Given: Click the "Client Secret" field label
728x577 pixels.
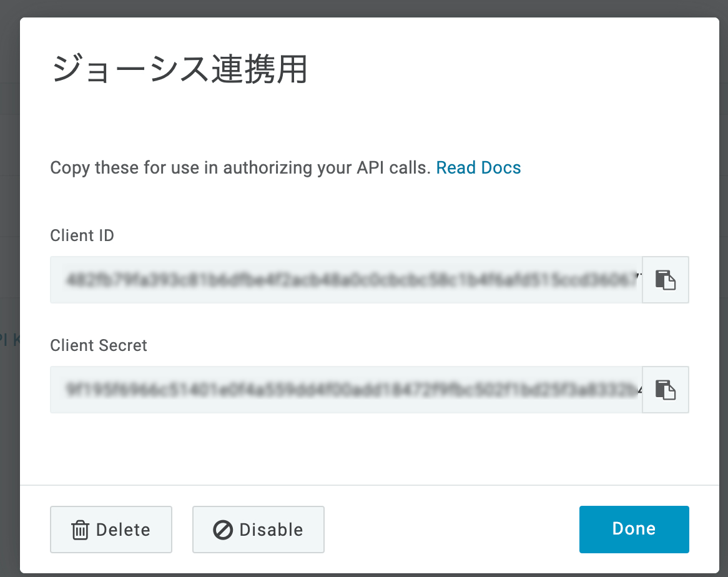Looking at the screenshot, I should click(x=99, y=345).
